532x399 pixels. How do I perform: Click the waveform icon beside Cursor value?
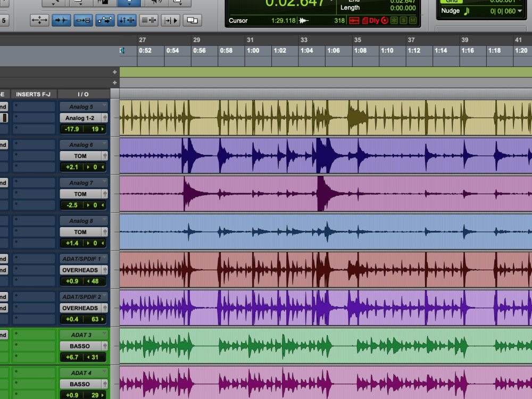click(x=304, y=21)
